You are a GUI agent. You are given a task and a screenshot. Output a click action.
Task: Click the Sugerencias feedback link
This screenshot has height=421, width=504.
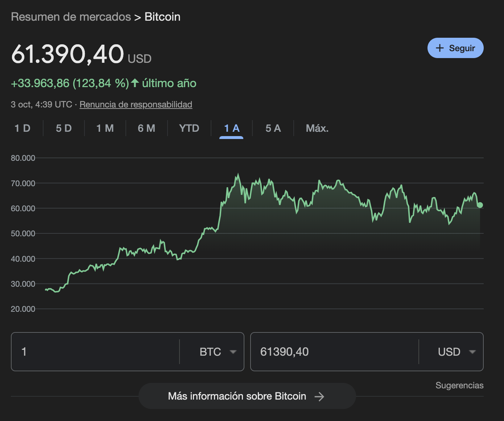click(459, 385)
